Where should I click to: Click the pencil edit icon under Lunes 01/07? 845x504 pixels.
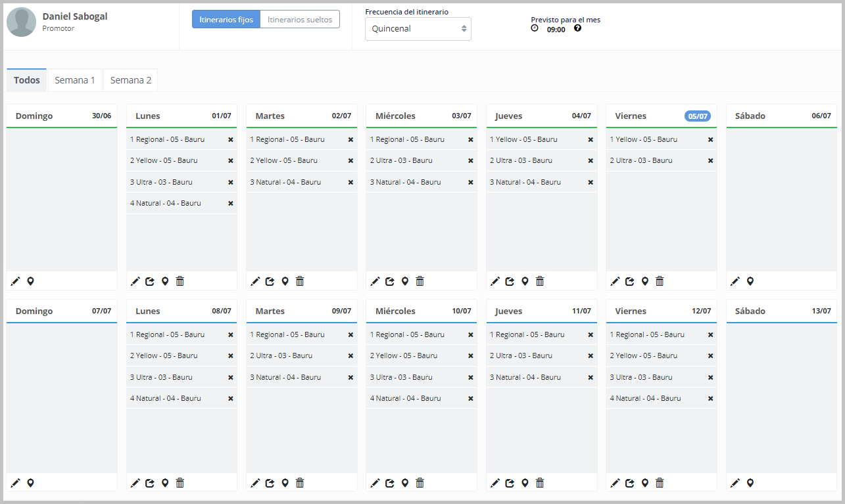[135, 281]
